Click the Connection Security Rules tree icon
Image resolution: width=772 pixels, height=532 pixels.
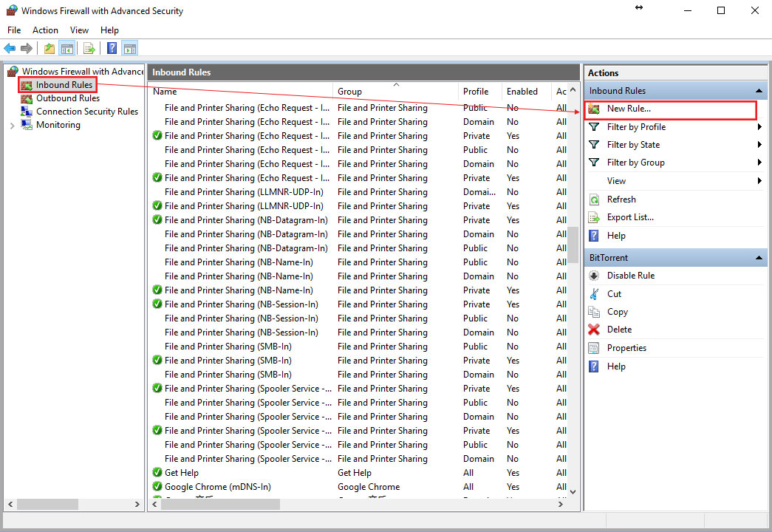tap(27, 112)
